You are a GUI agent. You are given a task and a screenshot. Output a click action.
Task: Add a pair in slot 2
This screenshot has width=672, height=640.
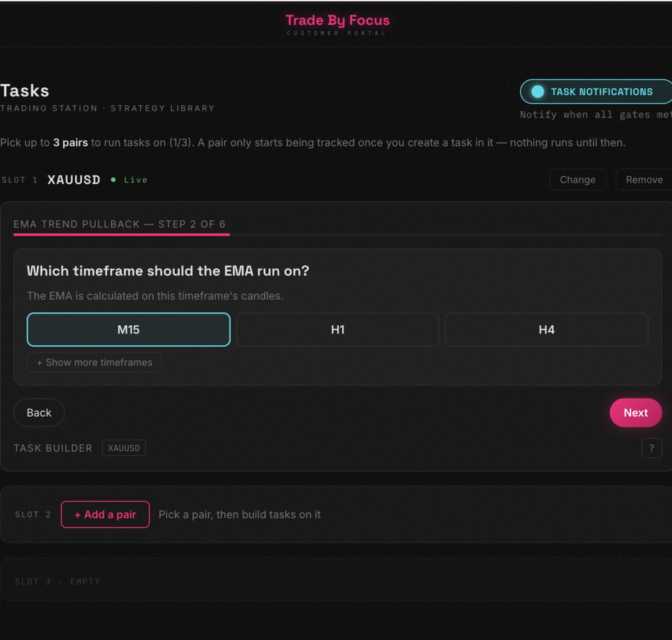pos(105,514)
